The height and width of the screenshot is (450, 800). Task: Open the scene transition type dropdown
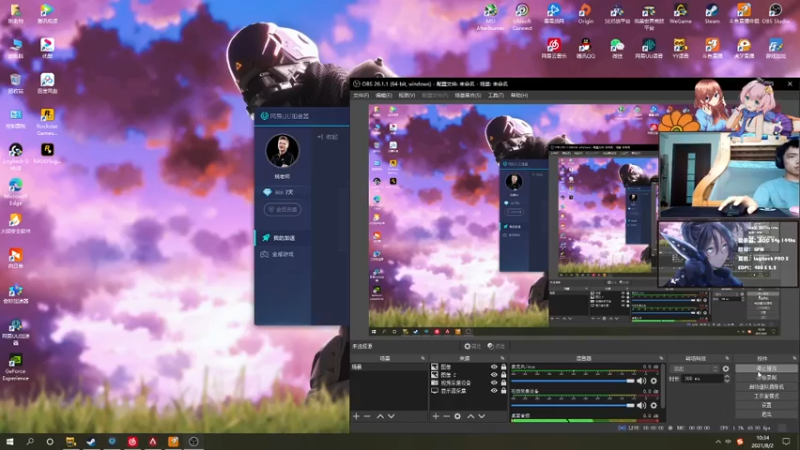(x=695, y=368)
